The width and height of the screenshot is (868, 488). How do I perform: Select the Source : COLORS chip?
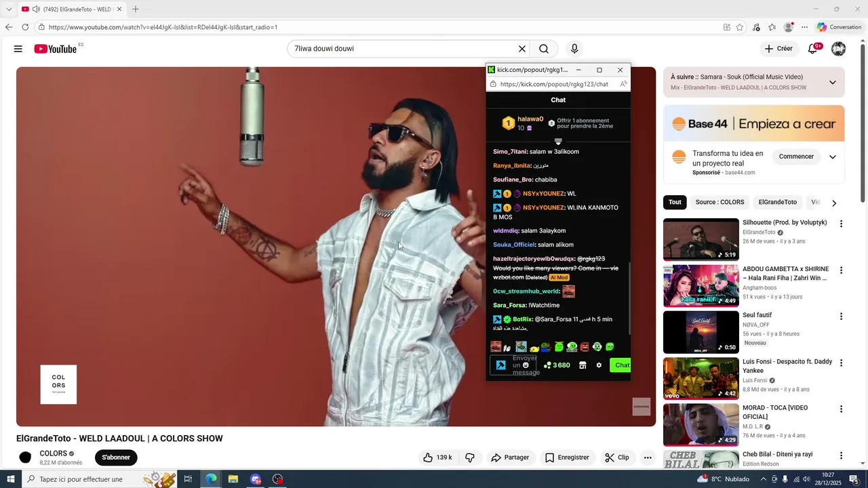pos(719,202)
